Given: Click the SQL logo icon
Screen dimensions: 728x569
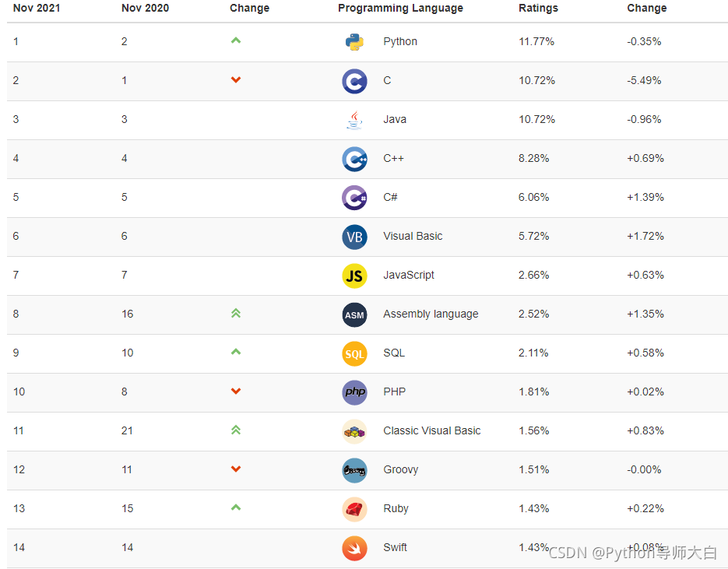Looking at the screenshot, I should click(x=354, y=353).
